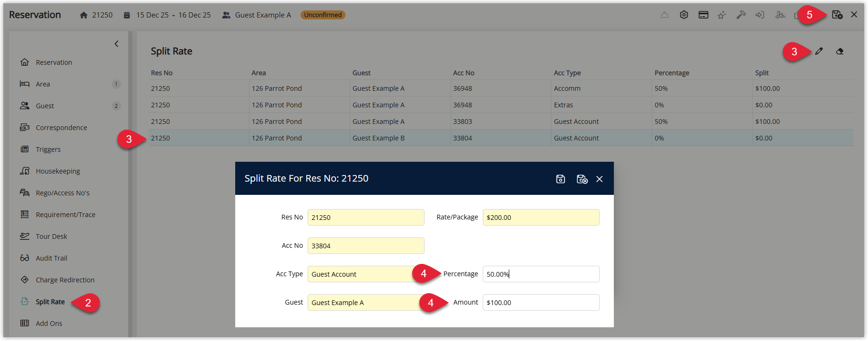This screenshot has height=341, width=868.
Task: Select the Extras row's account type cell
Action: click(x=601, y=105)
